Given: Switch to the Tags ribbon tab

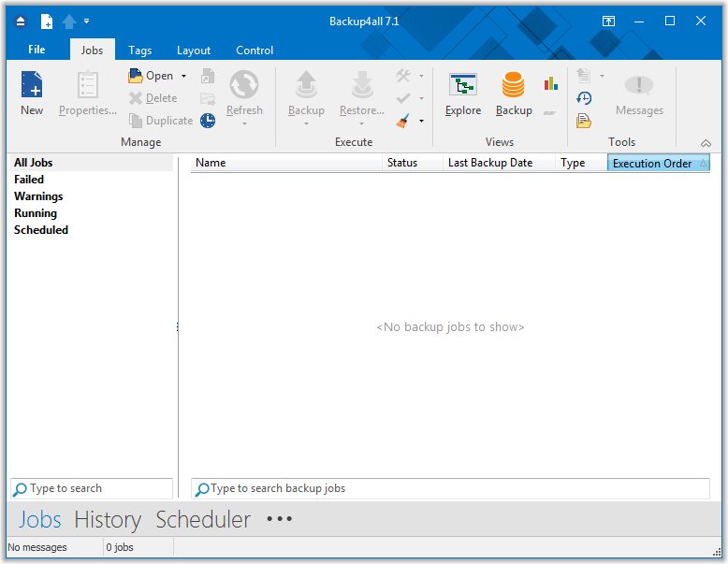Looking at the screenshot, I should [x=139, y=51].
